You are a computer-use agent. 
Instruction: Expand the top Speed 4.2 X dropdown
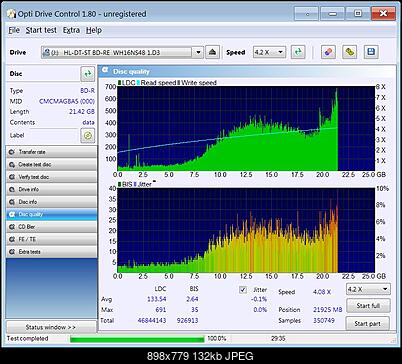click(x=280, y=52)
